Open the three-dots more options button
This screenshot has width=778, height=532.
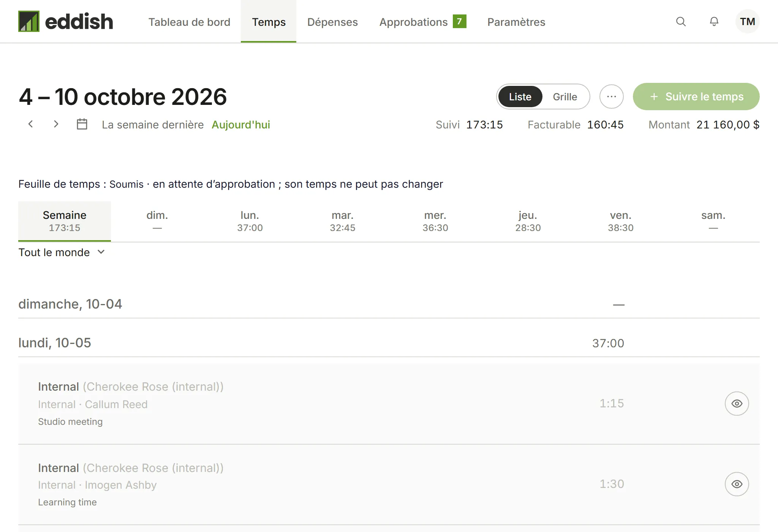point(611,97)
